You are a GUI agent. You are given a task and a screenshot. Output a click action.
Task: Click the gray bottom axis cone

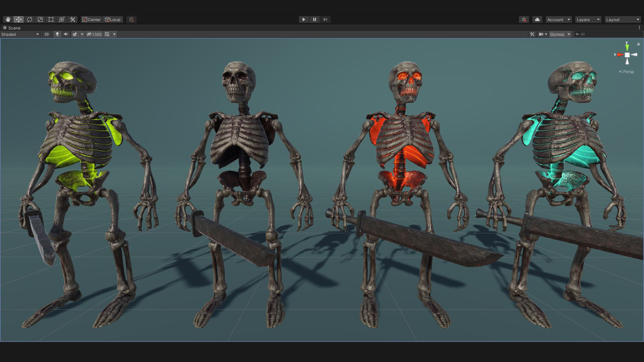click(627, 61)
